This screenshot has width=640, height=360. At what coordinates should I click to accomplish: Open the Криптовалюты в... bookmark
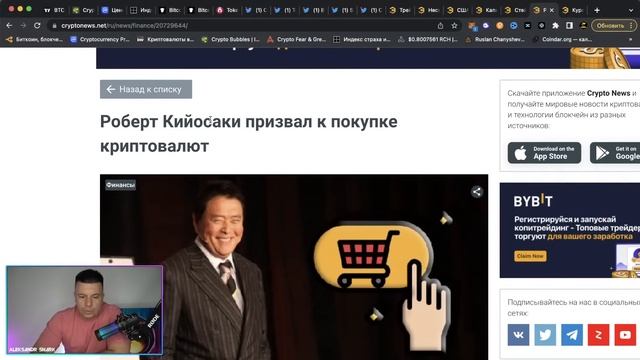(x=165, y=39)
